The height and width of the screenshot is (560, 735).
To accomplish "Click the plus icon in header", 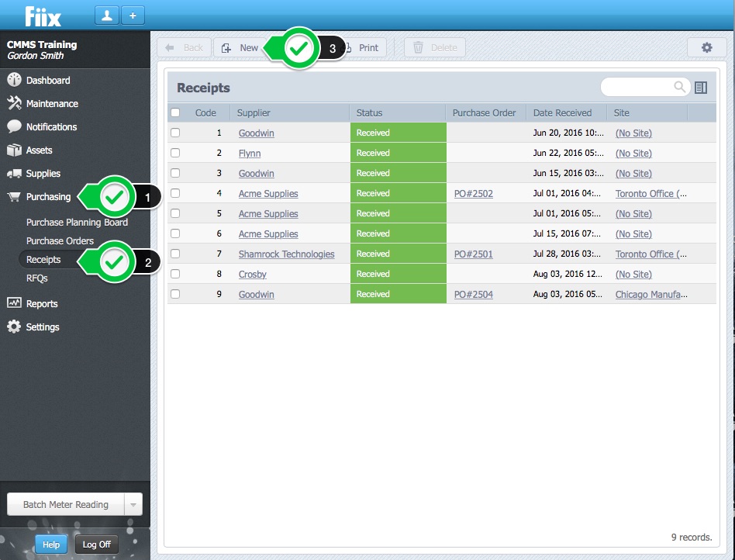I will 133,16.
